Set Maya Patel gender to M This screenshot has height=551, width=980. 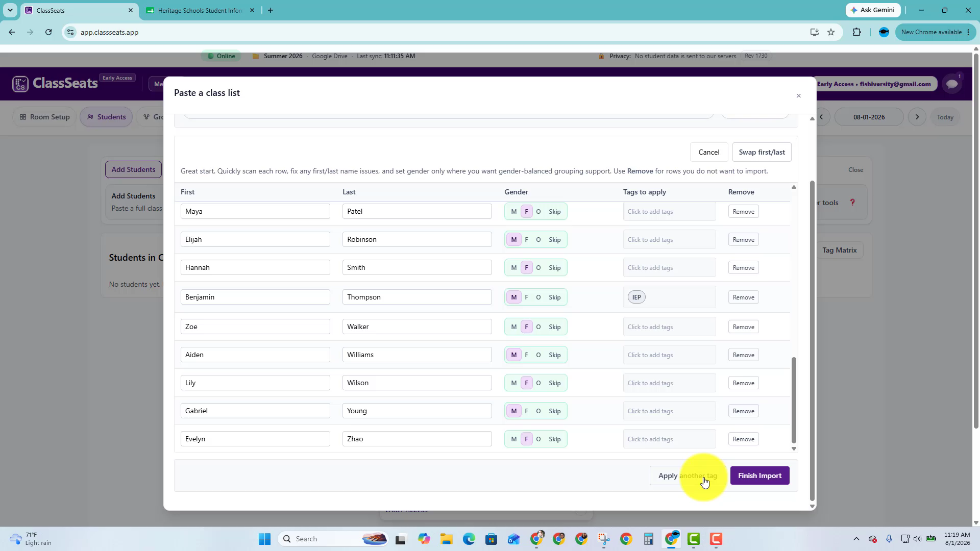[514, 212]
